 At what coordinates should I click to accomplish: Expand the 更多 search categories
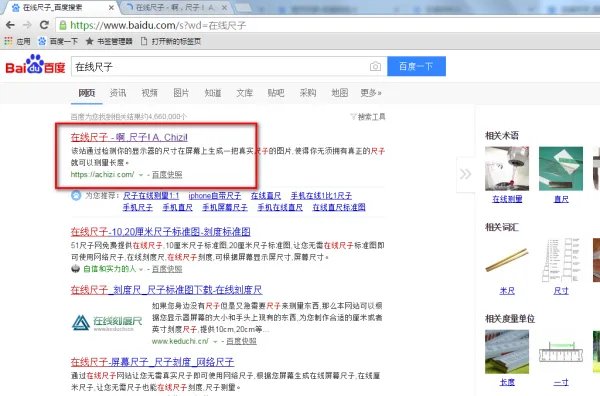(x=371, y=93)
